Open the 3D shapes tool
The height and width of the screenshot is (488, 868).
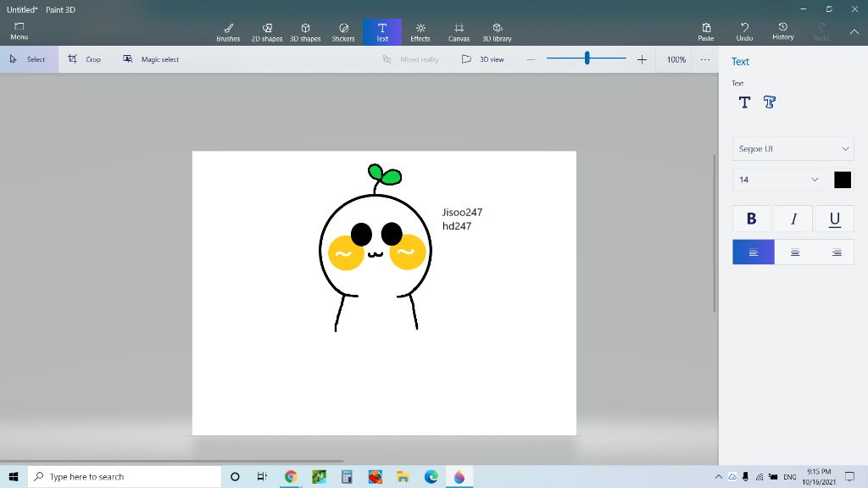(305, 32)
